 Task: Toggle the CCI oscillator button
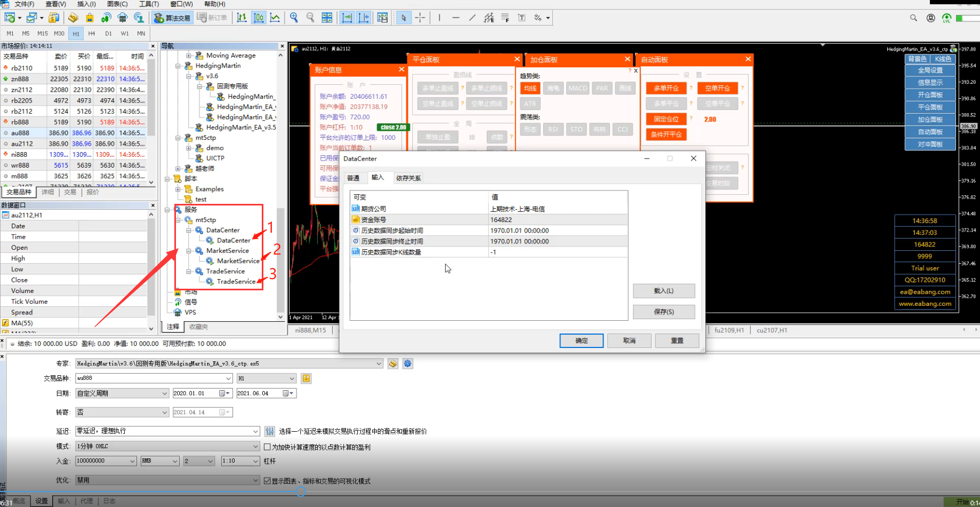click(622, 129)
